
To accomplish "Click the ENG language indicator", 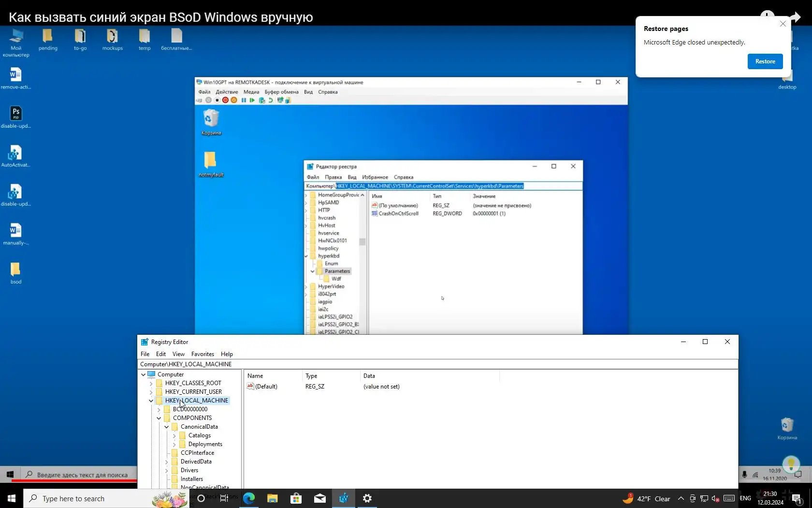I will point(745,498).
